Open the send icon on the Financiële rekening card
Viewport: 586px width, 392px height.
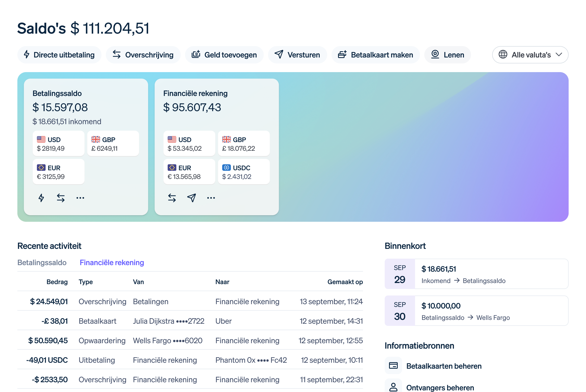coord(192,198)
